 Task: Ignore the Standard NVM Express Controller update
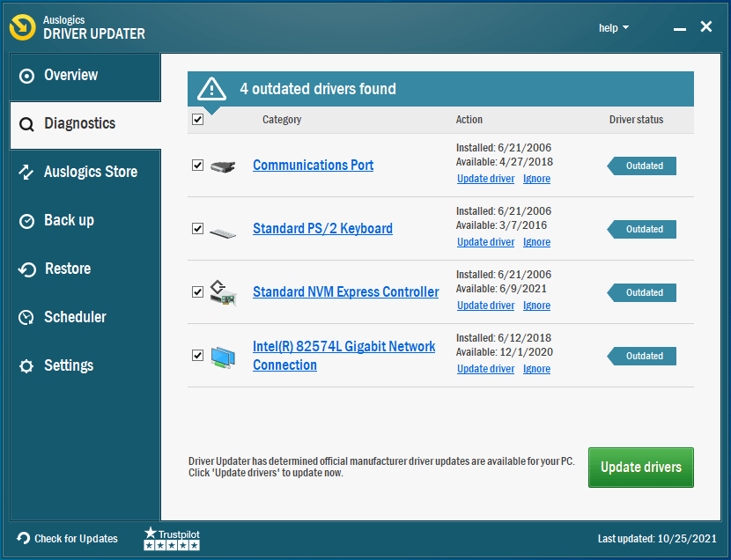(x=536, y=305)
